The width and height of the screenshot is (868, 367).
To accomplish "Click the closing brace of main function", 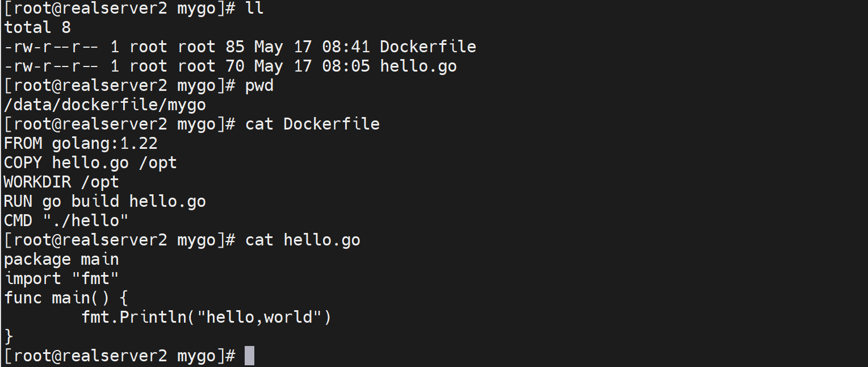I will coord(9,336).
